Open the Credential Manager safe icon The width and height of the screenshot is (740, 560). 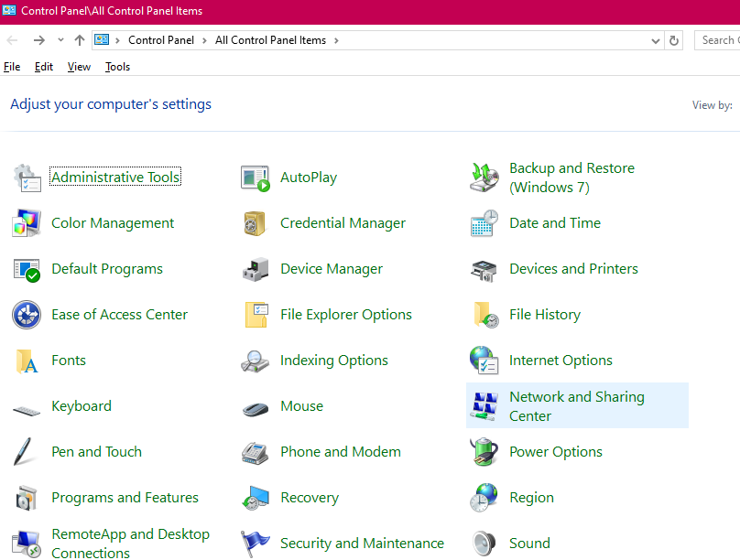coord(255,223)
